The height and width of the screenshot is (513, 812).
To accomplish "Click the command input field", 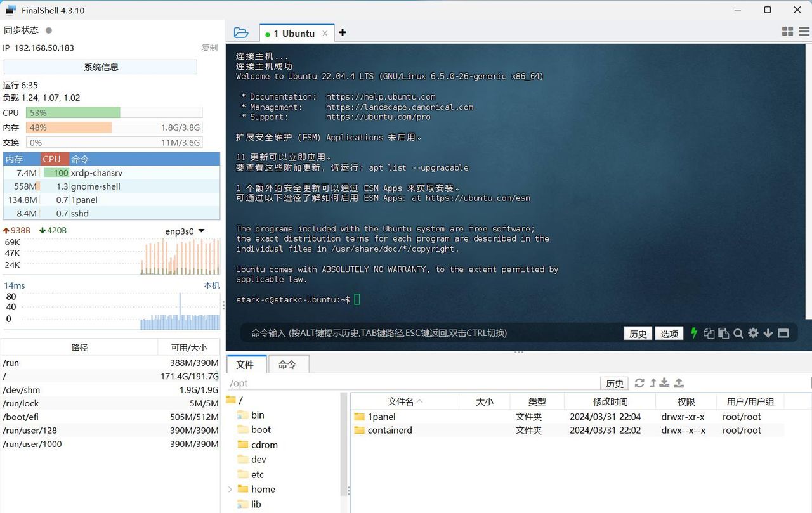I will pyautogui.click(x=431, y=333).
